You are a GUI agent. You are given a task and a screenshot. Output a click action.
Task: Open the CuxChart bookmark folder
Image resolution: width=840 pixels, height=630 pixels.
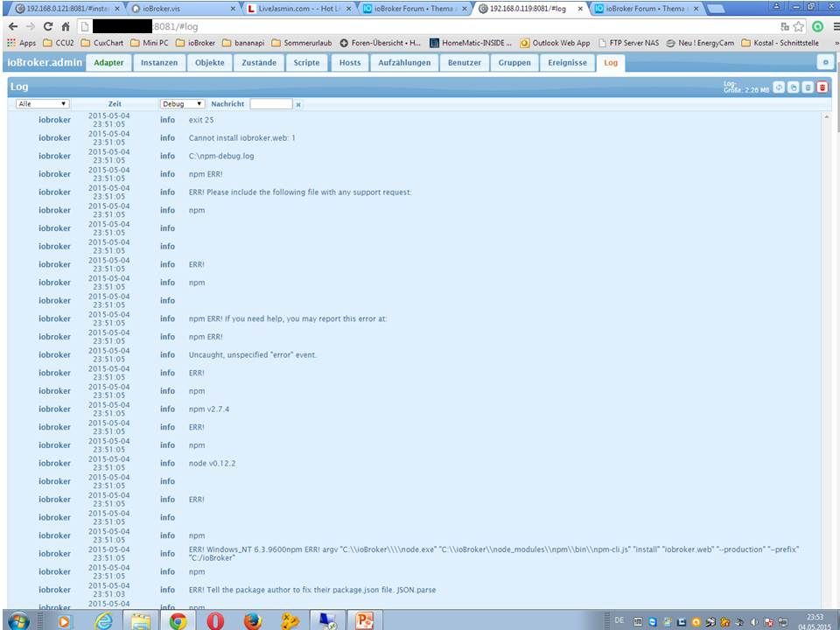click(101, 43)
